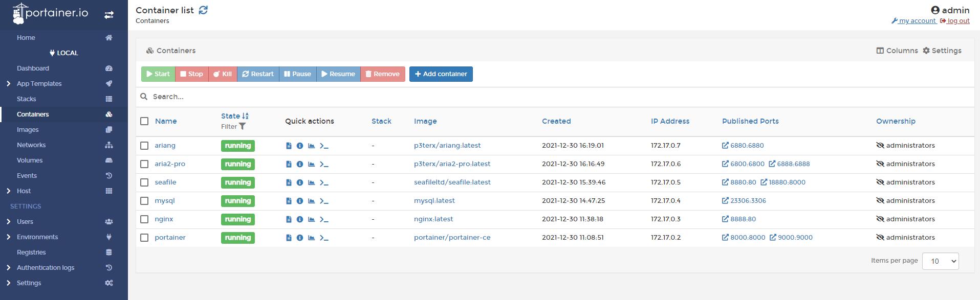Expand the Settings sidebar section

coord(8,283)
